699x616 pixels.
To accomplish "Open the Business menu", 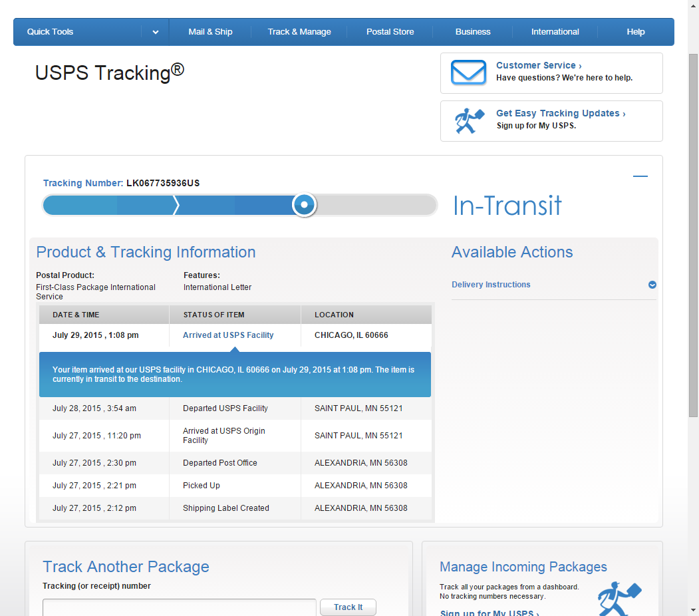I will tap(472, 32).
